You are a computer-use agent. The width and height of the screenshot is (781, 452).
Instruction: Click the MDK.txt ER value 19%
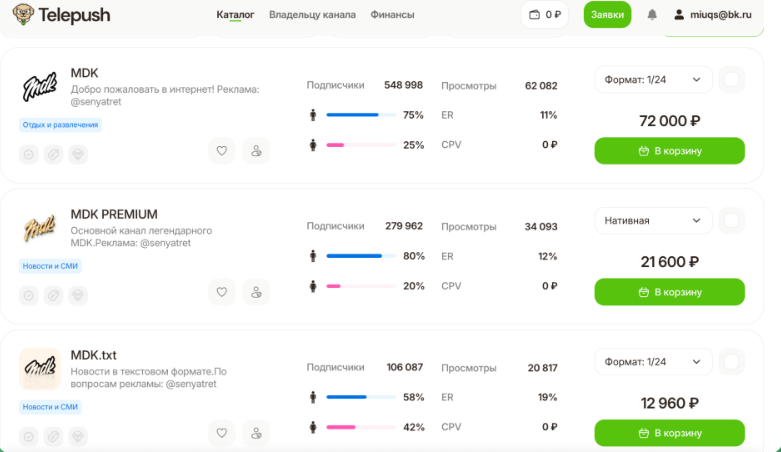pos(547,397)
